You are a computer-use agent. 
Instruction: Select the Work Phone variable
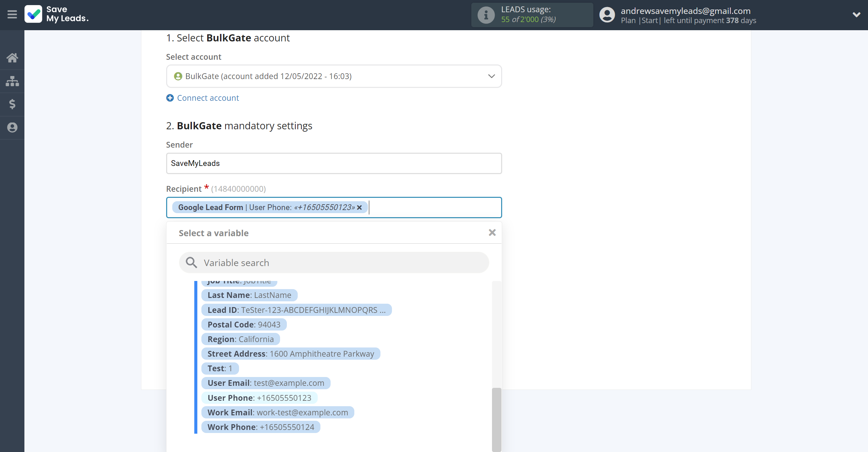coord(261,427)
